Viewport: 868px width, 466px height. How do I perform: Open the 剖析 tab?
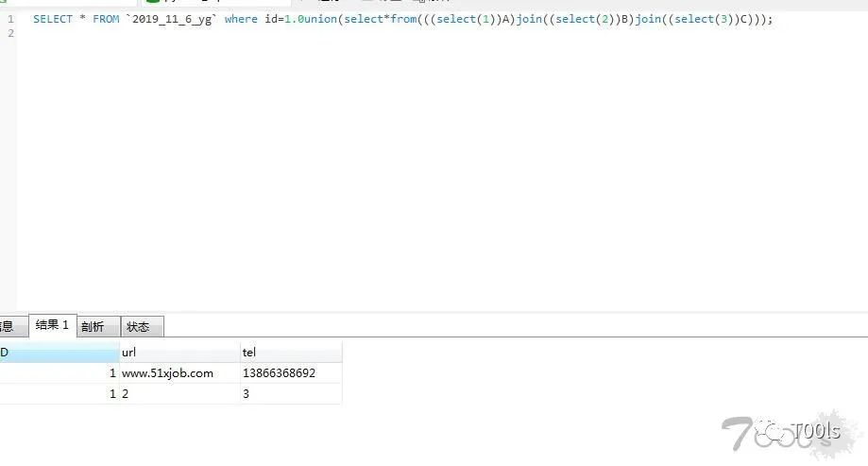pos(98,326)
